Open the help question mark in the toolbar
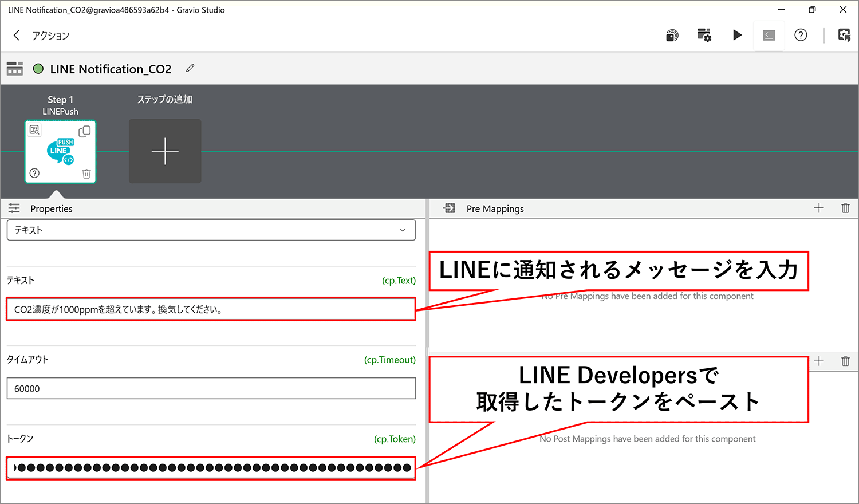Viewport: 859px width, 504px height. click(x=801, y=36)
